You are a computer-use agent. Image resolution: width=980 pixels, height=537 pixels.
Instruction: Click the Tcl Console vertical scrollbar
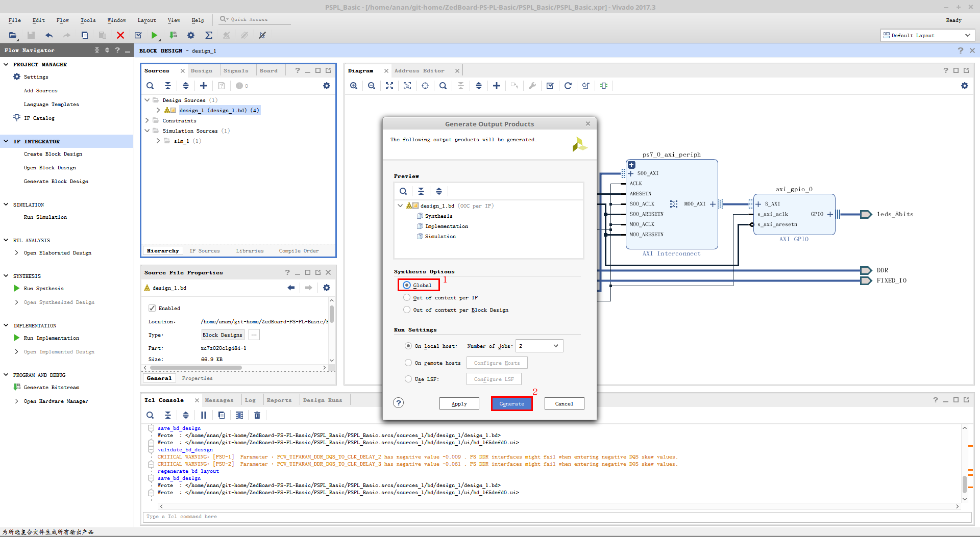965,484
